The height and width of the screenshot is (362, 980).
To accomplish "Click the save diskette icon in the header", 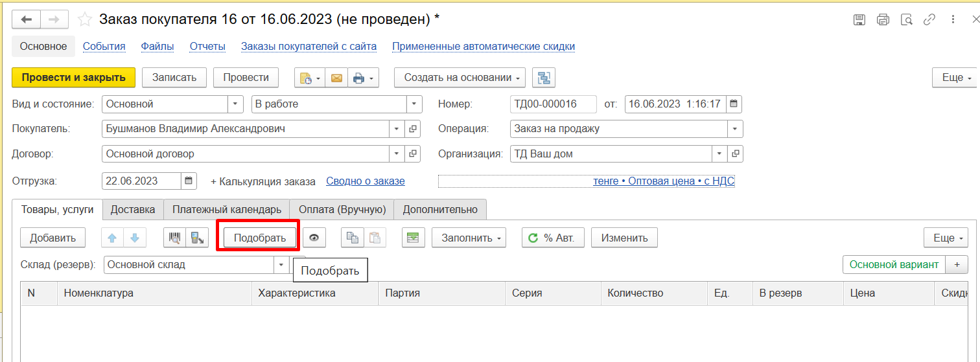I will [859, 19].
